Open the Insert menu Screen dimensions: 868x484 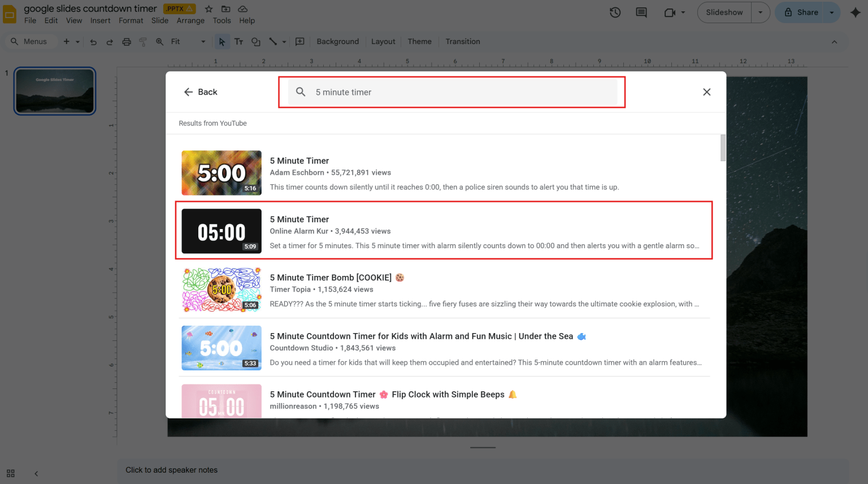click(100, 20)
